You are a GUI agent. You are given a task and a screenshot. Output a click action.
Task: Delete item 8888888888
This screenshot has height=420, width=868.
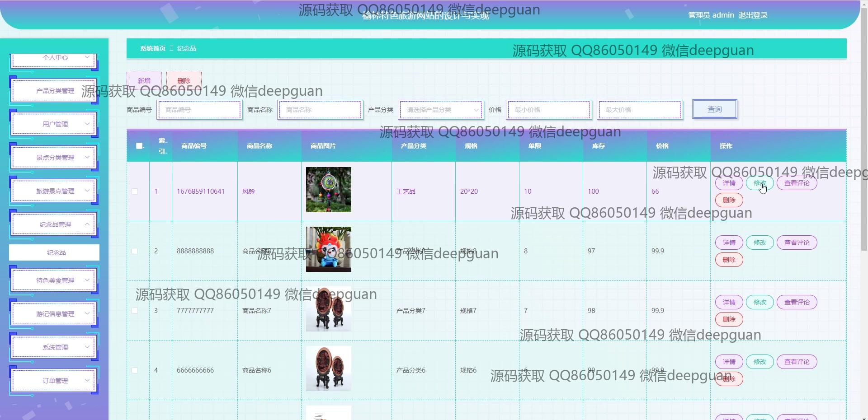pyautogui.click(x=729, y=260)
